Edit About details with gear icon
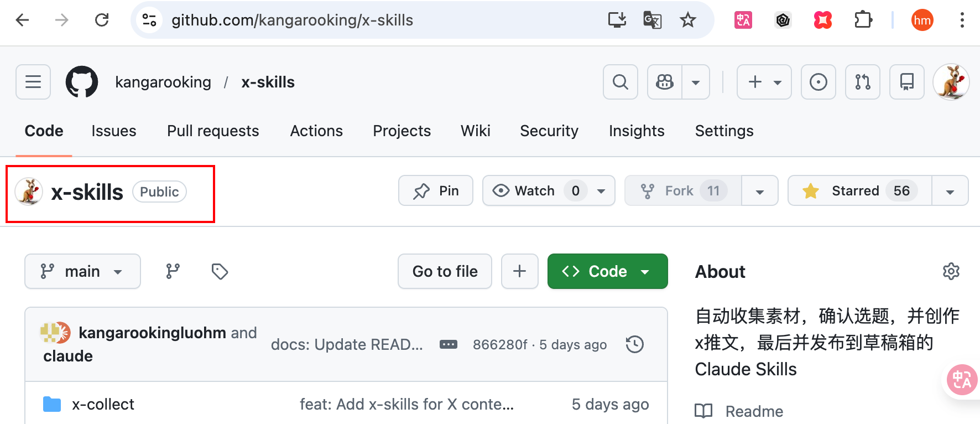 [951, 271]
